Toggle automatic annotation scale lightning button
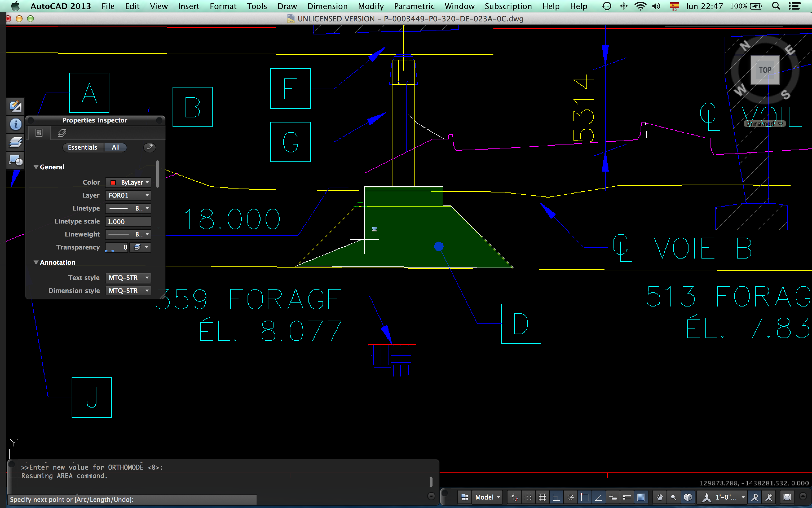The width and height of the screenshot is (812, 508). (769, 497)
